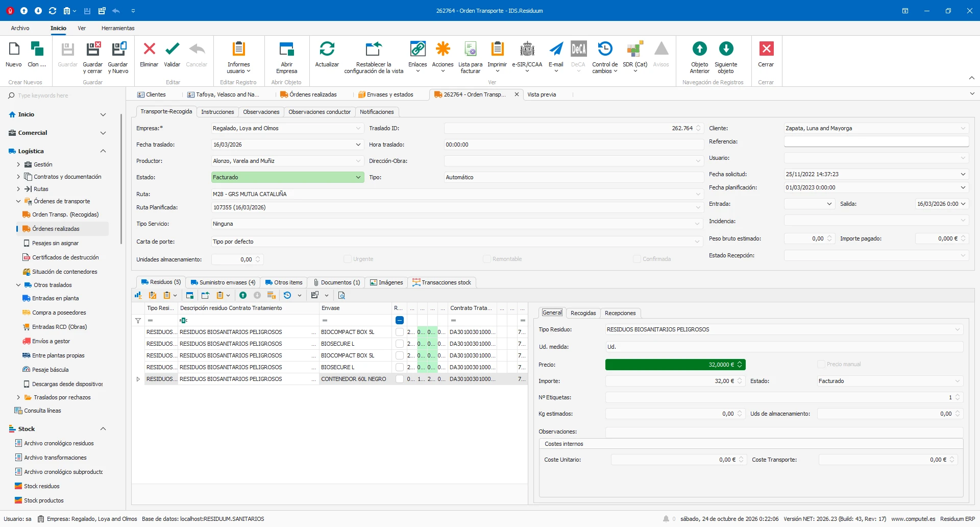980x527 pixels.
Task: Open the e-SIR/CCAA icon
Action: pyautogui.click(x=527, y=49)
